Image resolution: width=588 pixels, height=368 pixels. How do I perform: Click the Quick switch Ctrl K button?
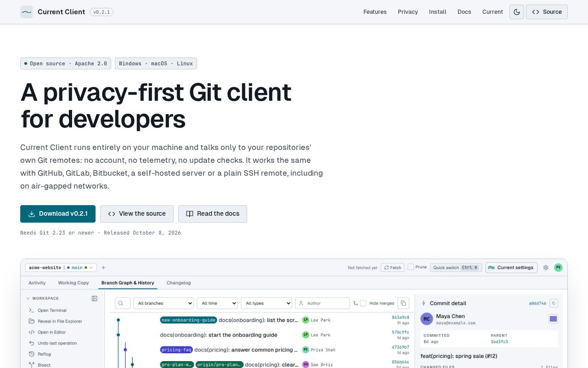456,267
